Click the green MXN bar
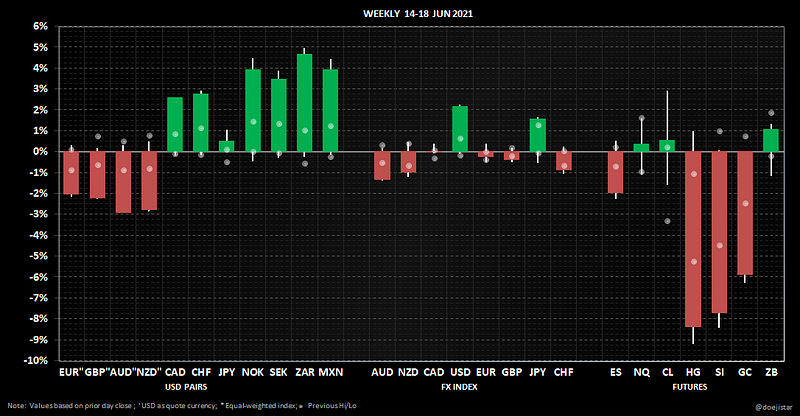The height and width of the screenshot is (417, 800). pos(330,110)
